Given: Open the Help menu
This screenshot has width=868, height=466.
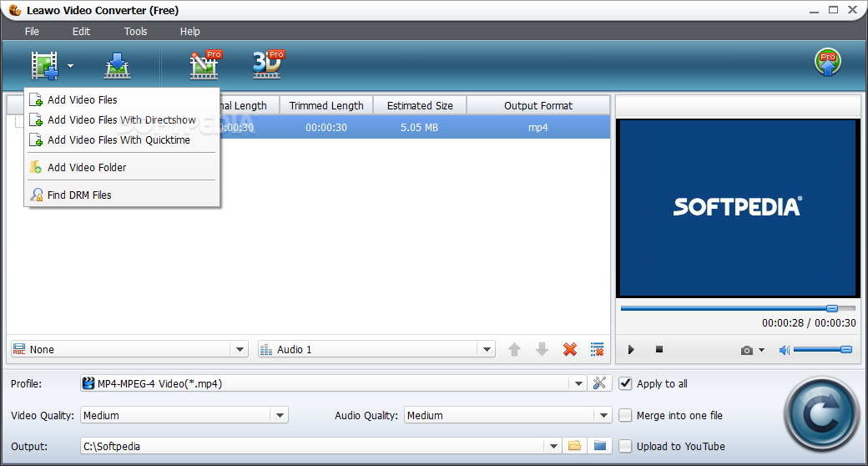Looking at the screenshot, I should [x=190, y=32].
